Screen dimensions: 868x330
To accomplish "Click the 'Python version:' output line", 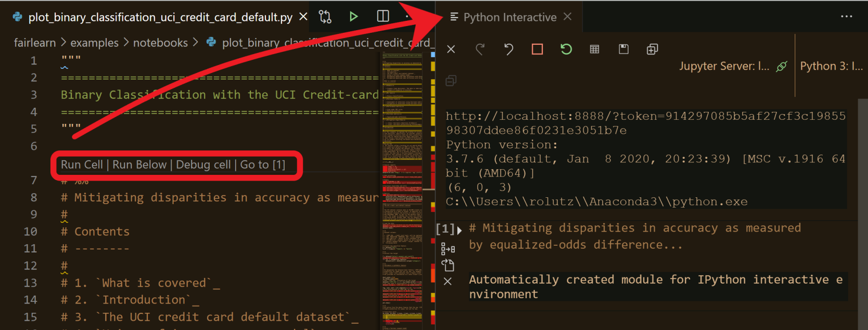I will 502,145.
